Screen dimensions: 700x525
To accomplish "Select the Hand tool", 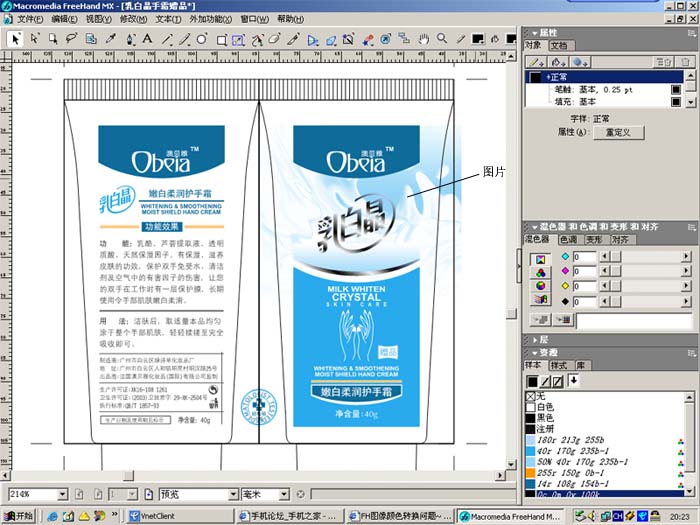I will tap(423, 39).
